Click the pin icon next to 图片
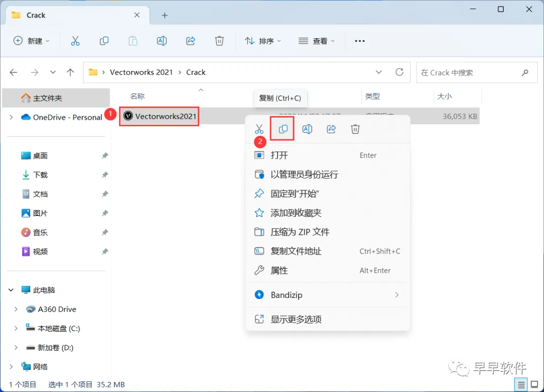This screenshot has width=544, height=392. [105, 213]
